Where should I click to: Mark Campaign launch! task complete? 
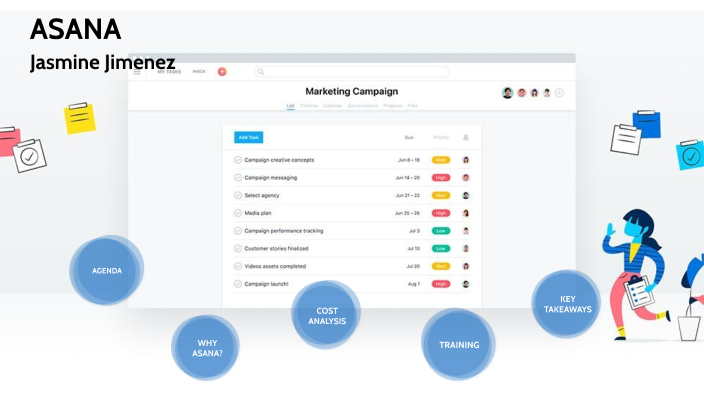click(238, 284)
